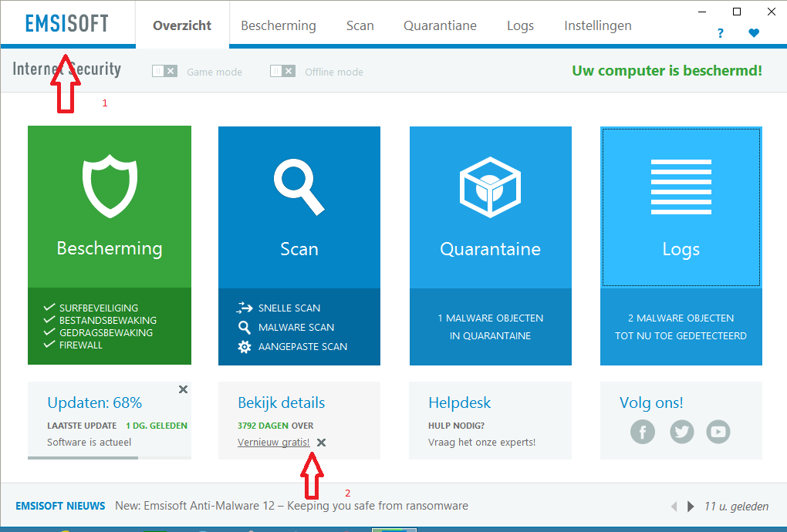
Task: Start a Malware Scan
Action: pyautogui.click(x=296, y=328)
